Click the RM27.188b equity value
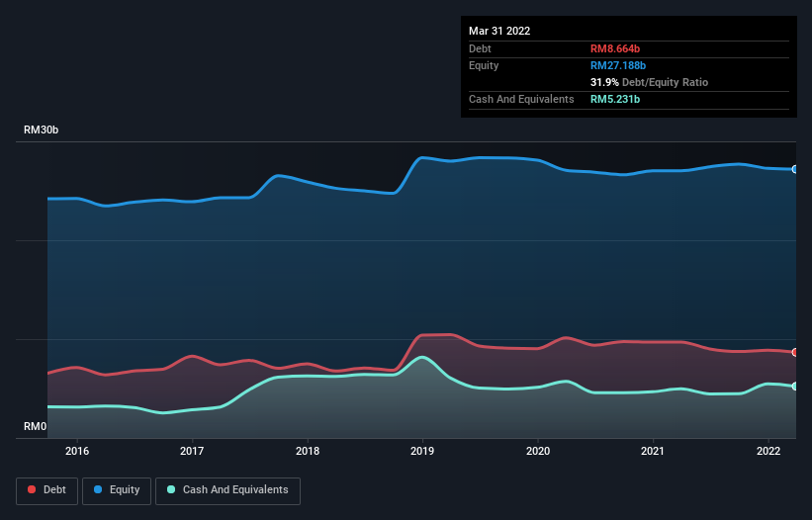This screenshot has width=812, height=520. [618, 65]
